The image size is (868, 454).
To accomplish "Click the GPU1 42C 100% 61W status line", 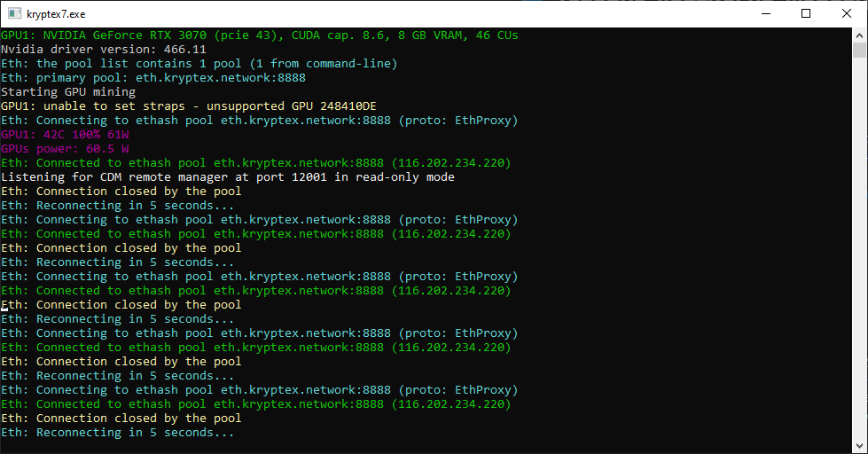I will [x=66, y=135].
